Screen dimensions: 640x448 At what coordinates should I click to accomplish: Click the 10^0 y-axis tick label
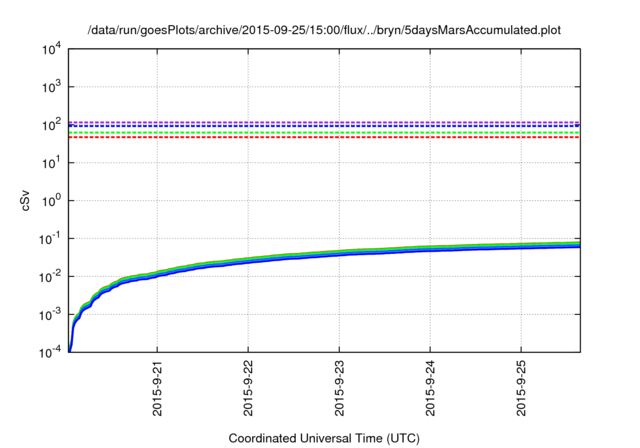point(52,201)
